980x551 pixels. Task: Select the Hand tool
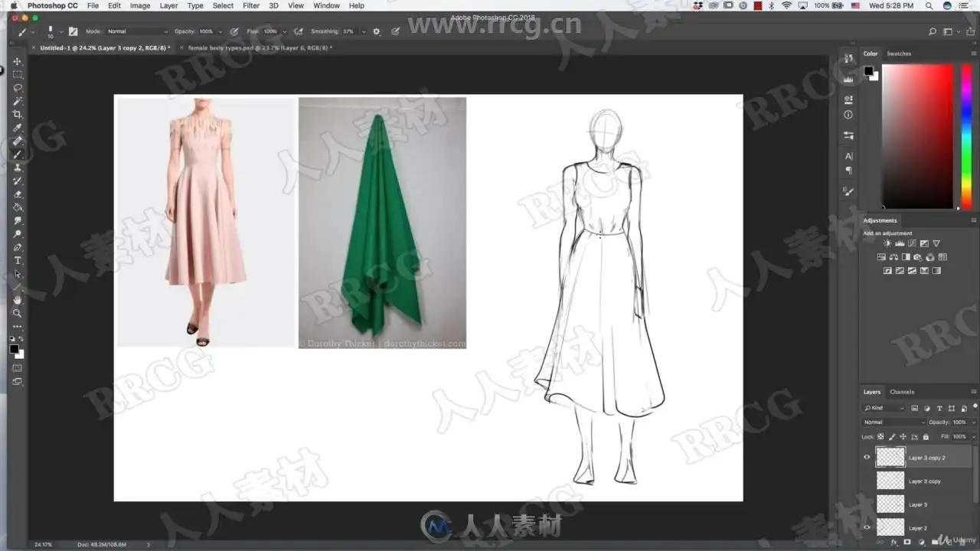tap(17, 300)
